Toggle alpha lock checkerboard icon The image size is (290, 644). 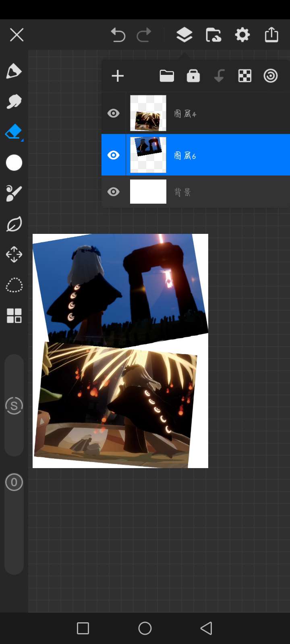pyautogui.click(x=245, y=76)
